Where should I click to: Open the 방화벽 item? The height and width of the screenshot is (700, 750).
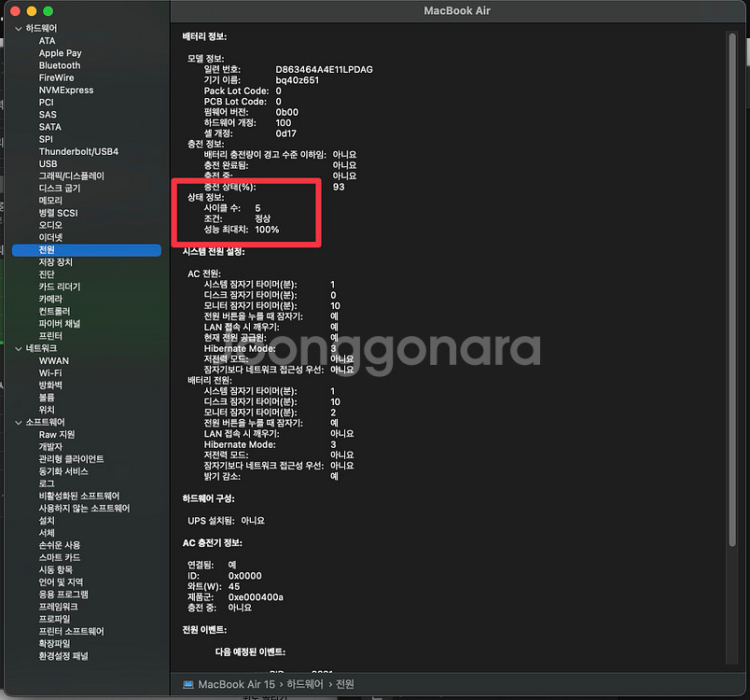[51, 385]
